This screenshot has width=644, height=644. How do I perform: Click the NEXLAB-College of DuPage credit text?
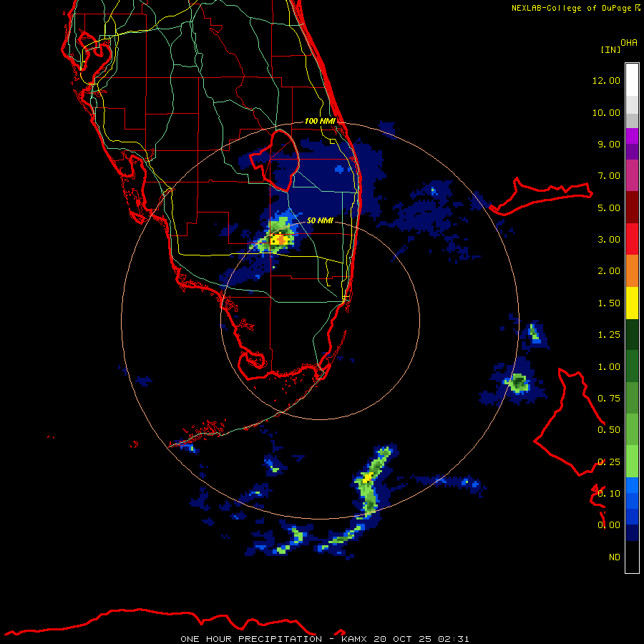click(x=571, y=8)
